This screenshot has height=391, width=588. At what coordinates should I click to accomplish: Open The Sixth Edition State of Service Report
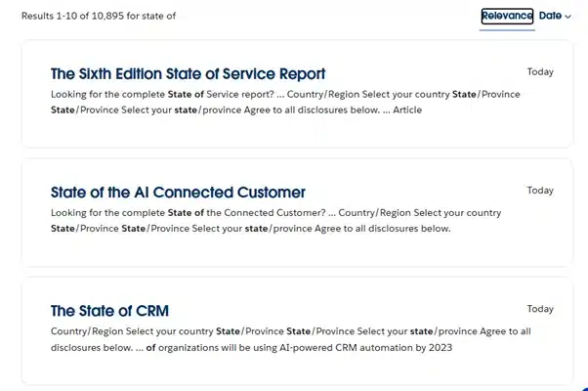point(188,73)
